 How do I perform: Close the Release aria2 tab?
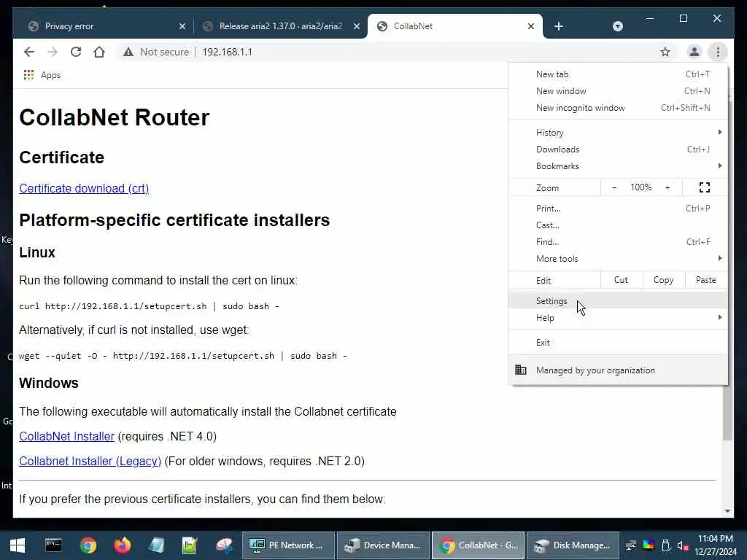pyautogui.click(x=356, y=26)
